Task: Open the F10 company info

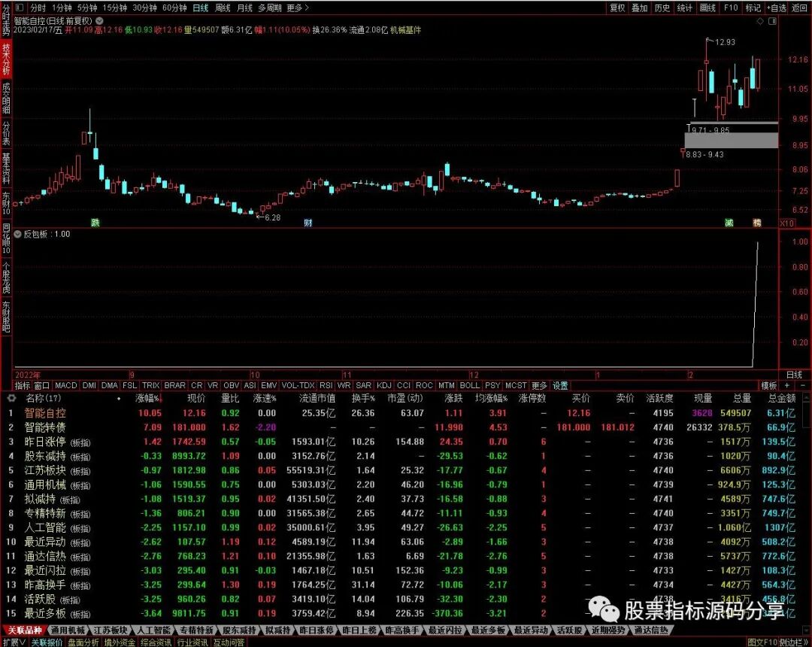Action: [732, 8]
